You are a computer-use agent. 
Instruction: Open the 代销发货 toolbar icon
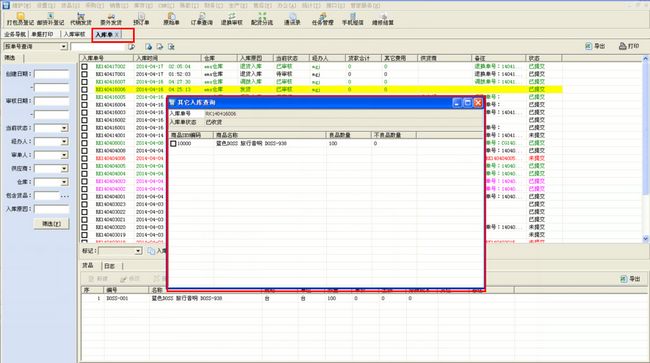click(81, 19)
